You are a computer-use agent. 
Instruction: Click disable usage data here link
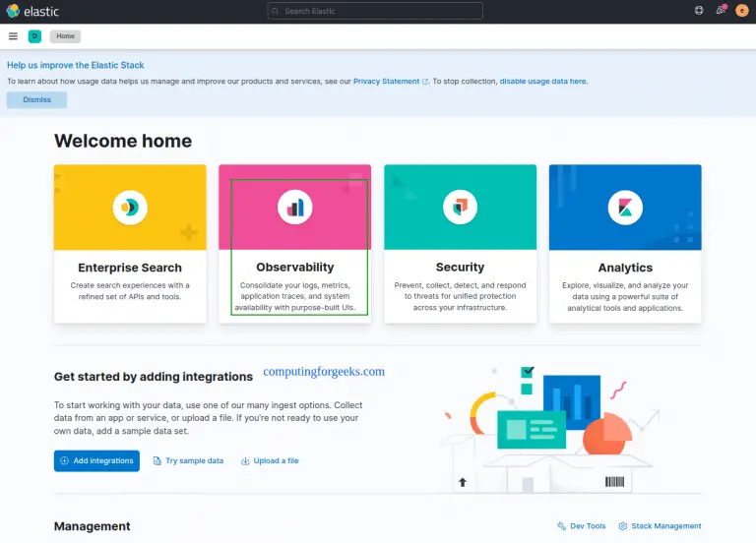543,82
